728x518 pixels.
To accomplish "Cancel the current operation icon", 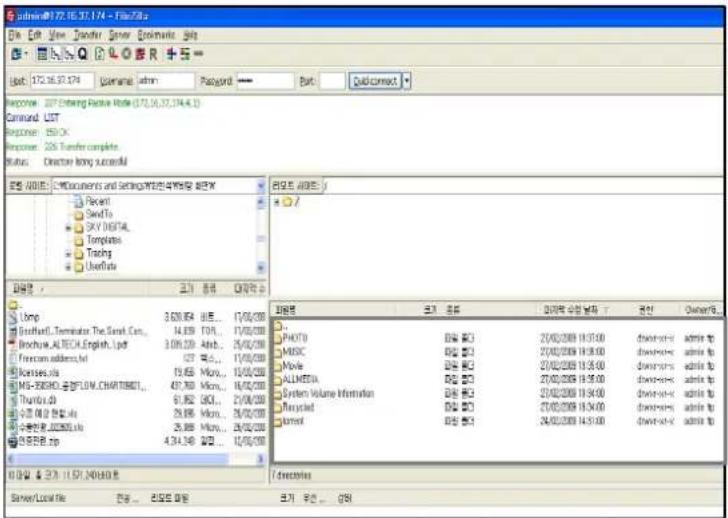I will (126, 54).
